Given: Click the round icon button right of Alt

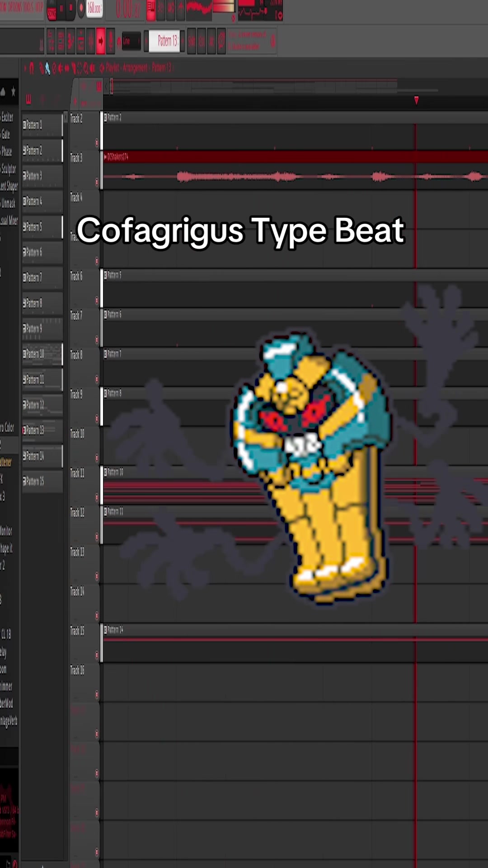Looking at the screenshot, I should [x=221, y=41].
